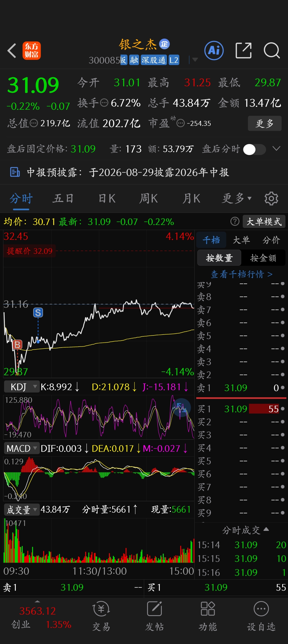The width and height of the screenshot is (288, 644).
Task: Collapse the 分时成交 section
Action: pyautogui.click(x=245, y=530)
